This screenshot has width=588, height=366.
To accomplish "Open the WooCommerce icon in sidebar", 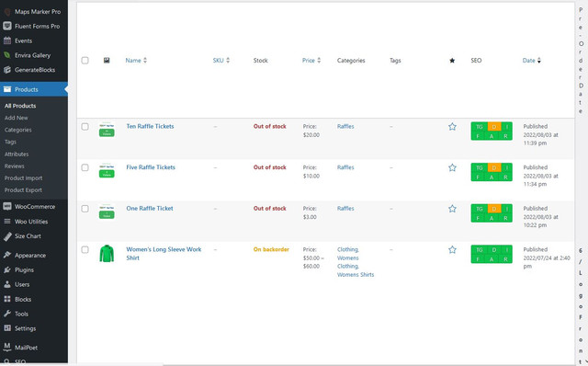I will 7,207.
